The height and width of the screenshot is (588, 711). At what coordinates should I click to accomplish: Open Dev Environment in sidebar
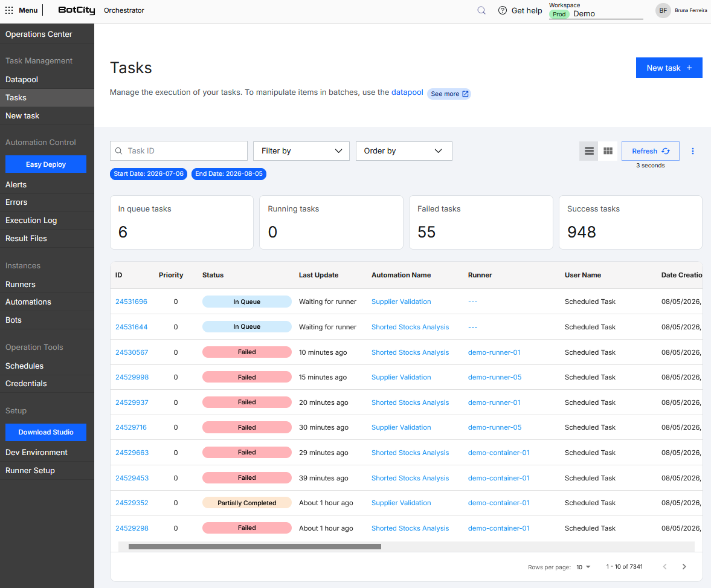click(x=47, y=453)
